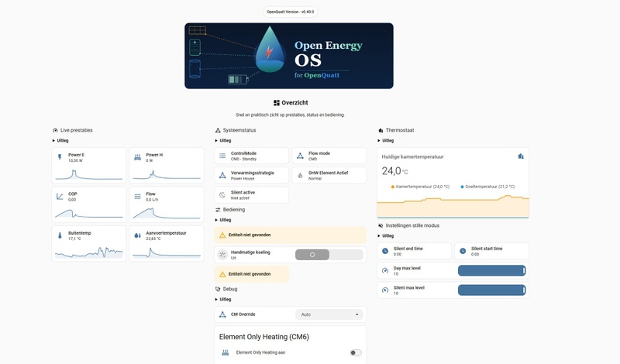Click the room temperature history graph
Image resolution: width=620 pixels, height=364 pixels.
453,206
